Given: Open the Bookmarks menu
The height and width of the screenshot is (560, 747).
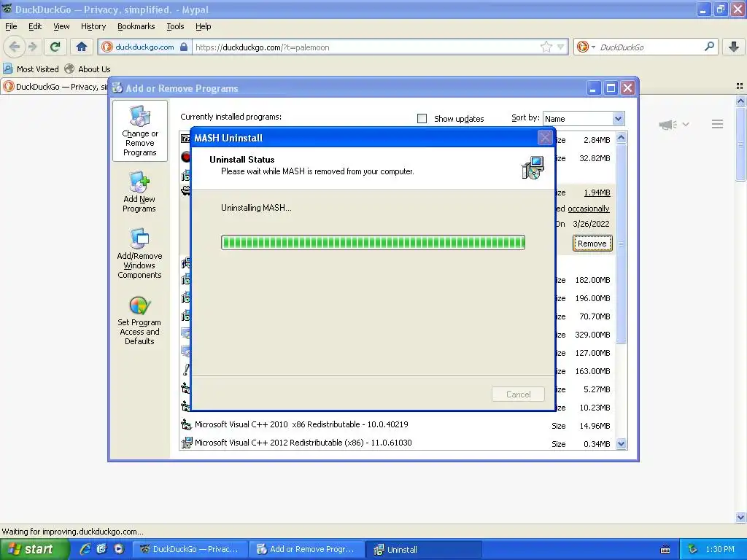Looking at the screenshot, I should tap(136, 26).
